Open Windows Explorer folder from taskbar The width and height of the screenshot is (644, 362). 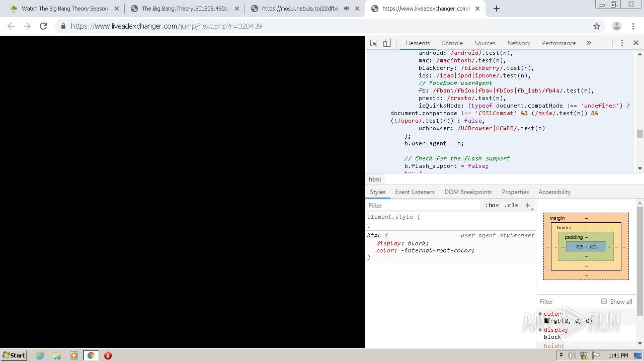click(x=57, y=355)
